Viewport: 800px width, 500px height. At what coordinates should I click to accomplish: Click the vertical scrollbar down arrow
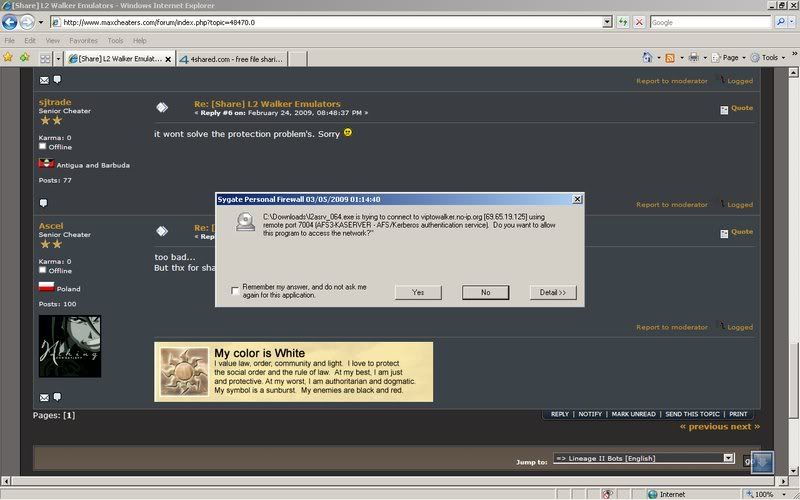point(793,471)
